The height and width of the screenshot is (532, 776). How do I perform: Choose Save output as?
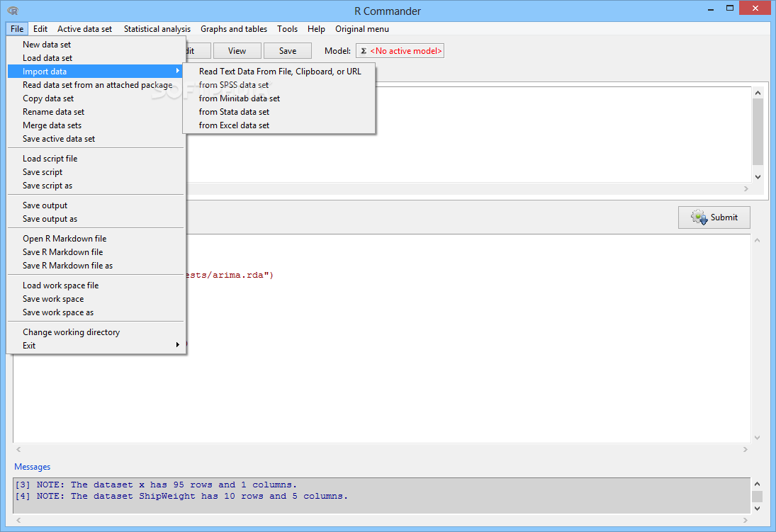pos(96,219)
